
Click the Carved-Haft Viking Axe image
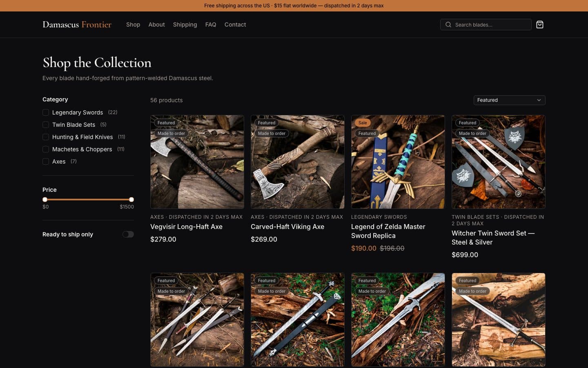pos(298,162)
